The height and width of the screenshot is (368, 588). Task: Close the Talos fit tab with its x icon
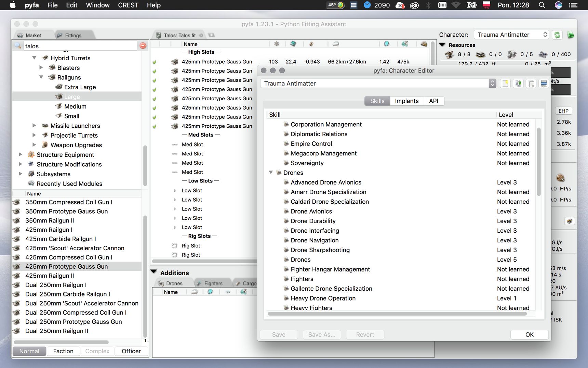point(201,35)
